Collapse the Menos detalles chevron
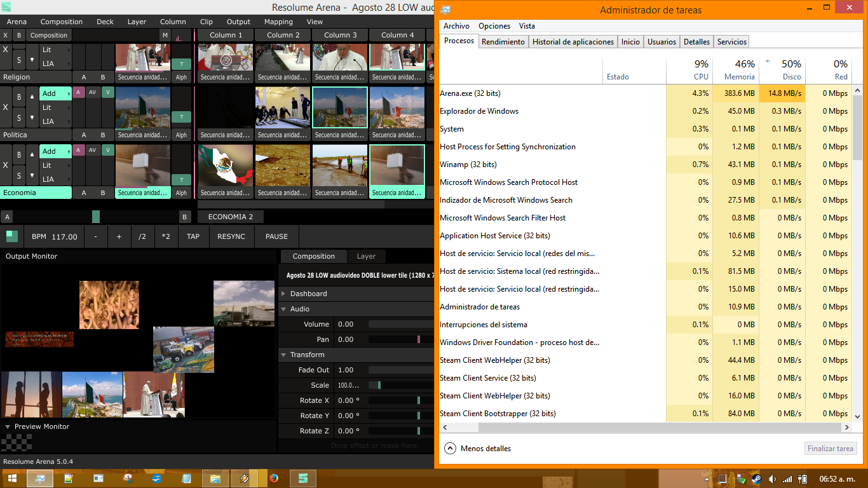Screen dimensions: 868x488 point(450,448)
